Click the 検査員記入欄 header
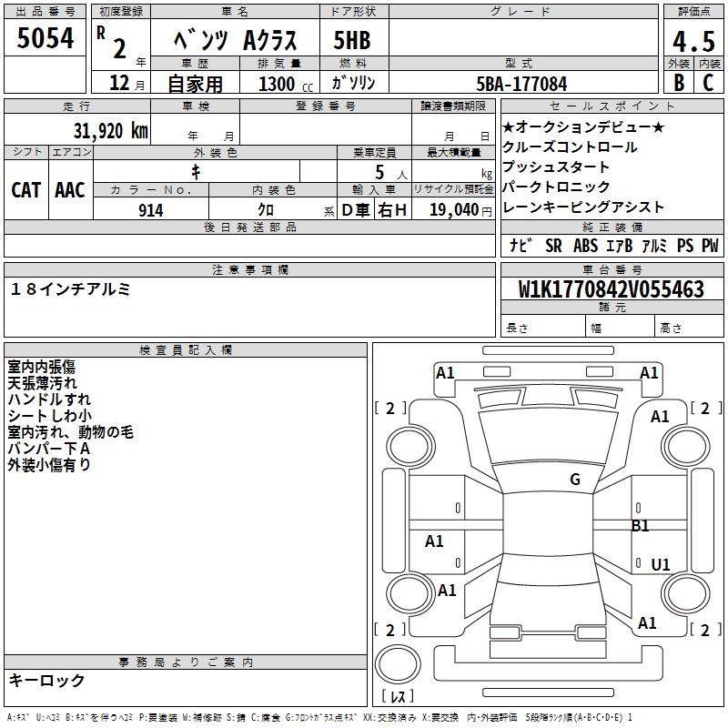The height and width of the screenshot is (728, 728). coord(186,350)
